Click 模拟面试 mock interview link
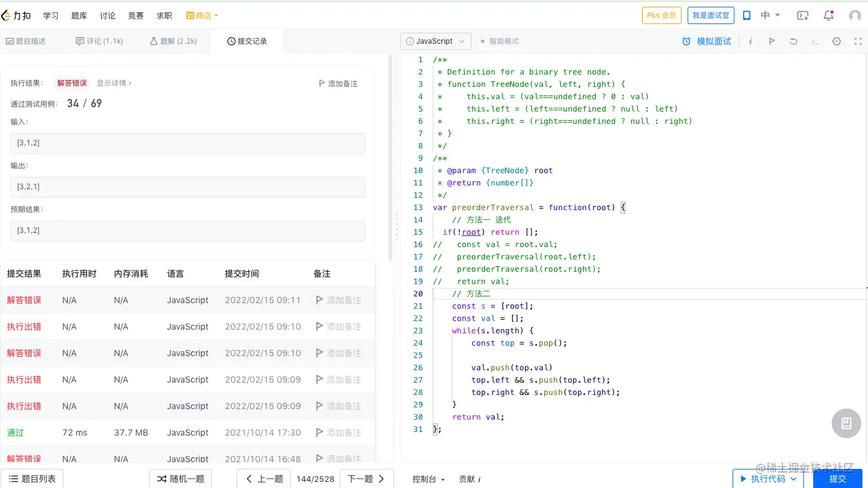868x488 pixels. pyautogui.click(x=714, y=41)
